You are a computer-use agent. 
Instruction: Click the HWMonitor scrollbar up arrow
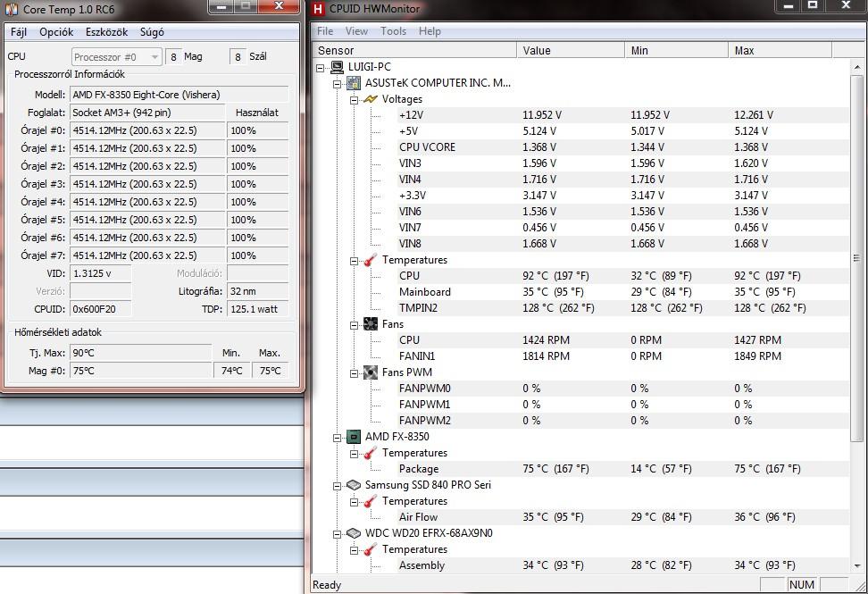click(857, 67)
